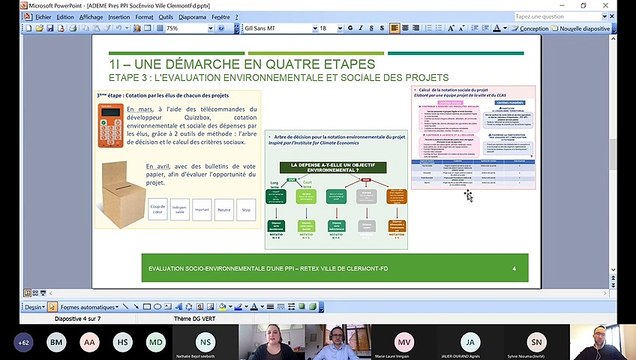Select the object selection arrow tool
This screenshot has height=360, width=636.
(x=52, y=307)
